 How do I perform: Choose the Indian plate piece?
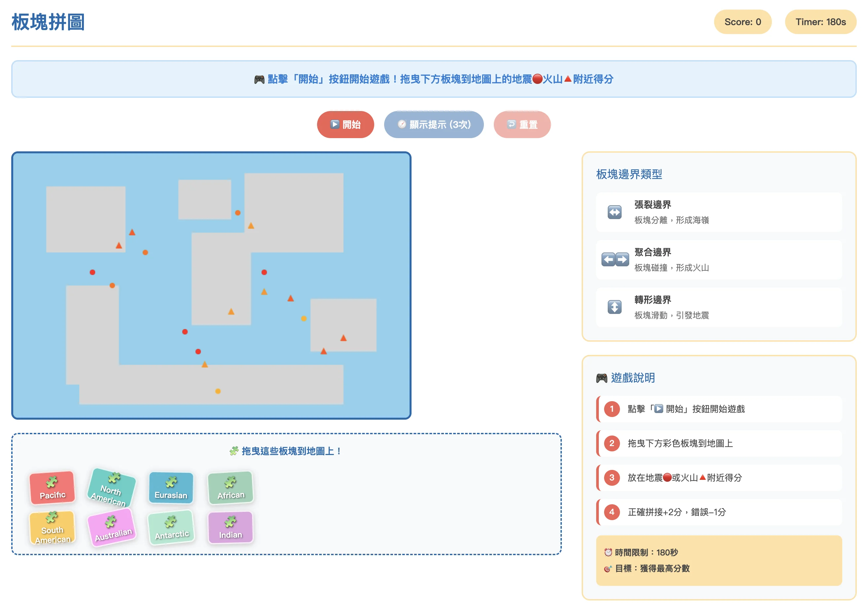point(231,528)
